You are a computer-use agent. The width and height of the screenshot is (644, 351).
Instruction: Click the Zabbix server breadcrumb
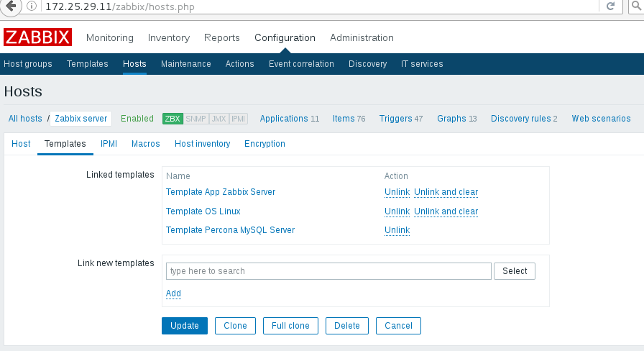click(81, 119)
